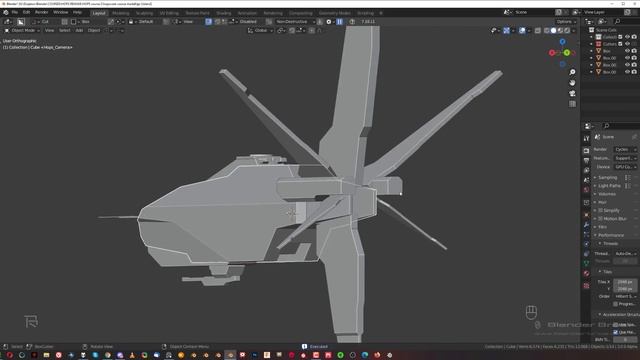
Task: Open the viewport Add menu
Action: pos(79,30)
